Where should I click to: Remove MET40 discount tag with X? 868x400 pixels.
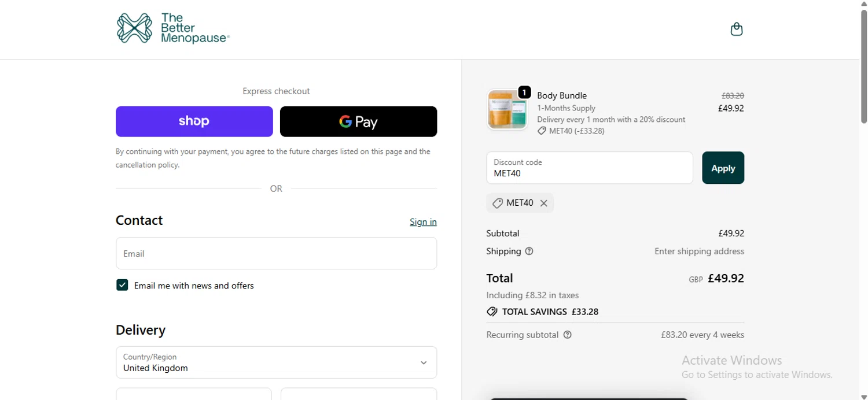coord(543,203)
